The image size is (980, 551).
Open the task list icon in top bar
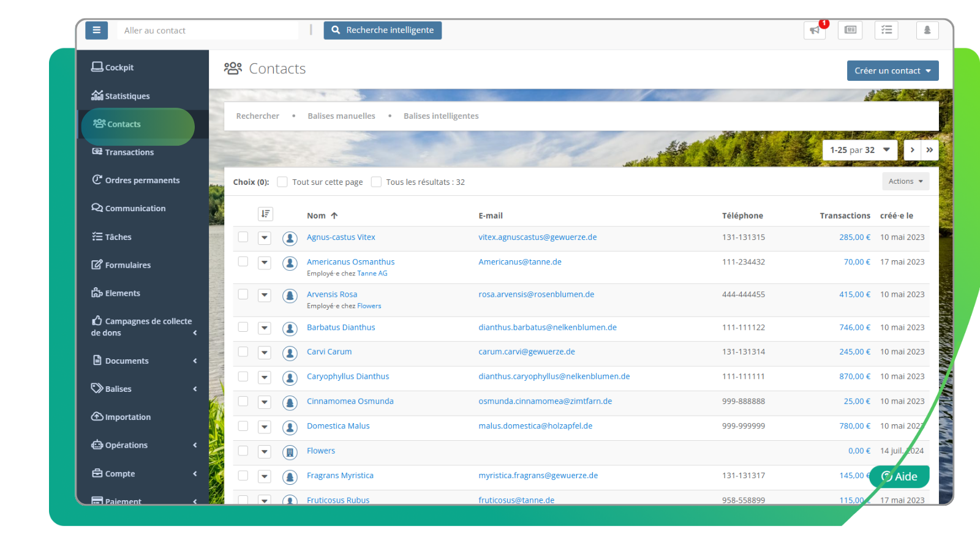pos(886,30)
